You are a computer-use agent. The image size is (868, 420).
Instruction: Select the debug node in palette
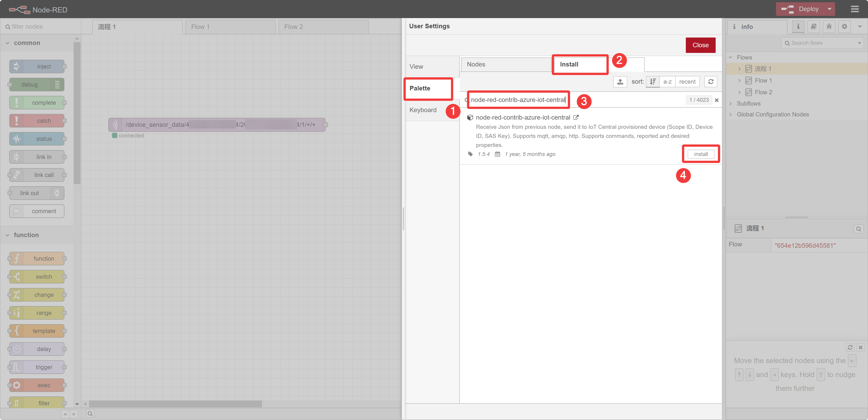click(x=37, y=85)
